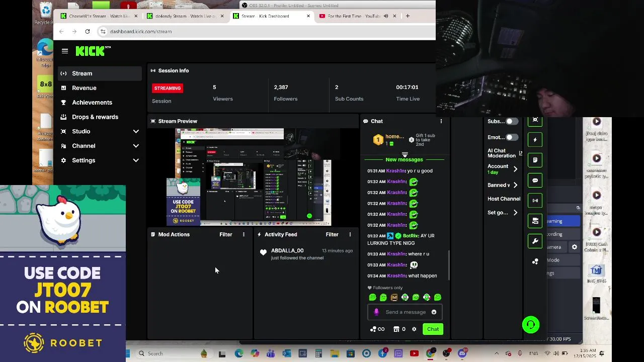Expand the Settings sidebar section
Viewport: 644px width, 362px height.
(x=100, y=160)
